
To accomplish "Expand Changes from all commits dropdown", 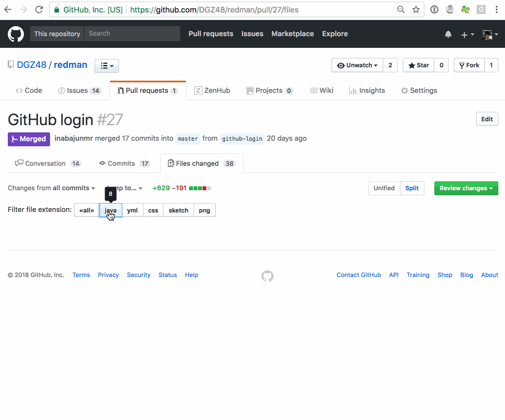I will (x=52, y=188).
